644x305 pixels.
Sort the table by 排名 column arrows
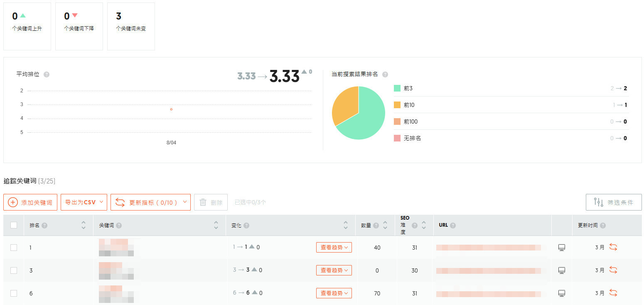84,225
